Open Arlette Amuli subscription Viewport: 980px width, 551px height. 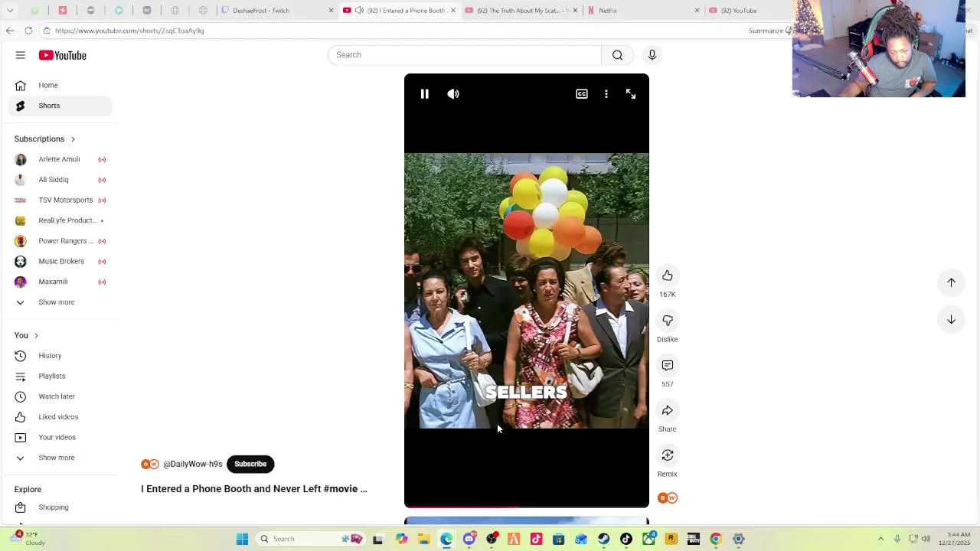(x=60, y=159)
